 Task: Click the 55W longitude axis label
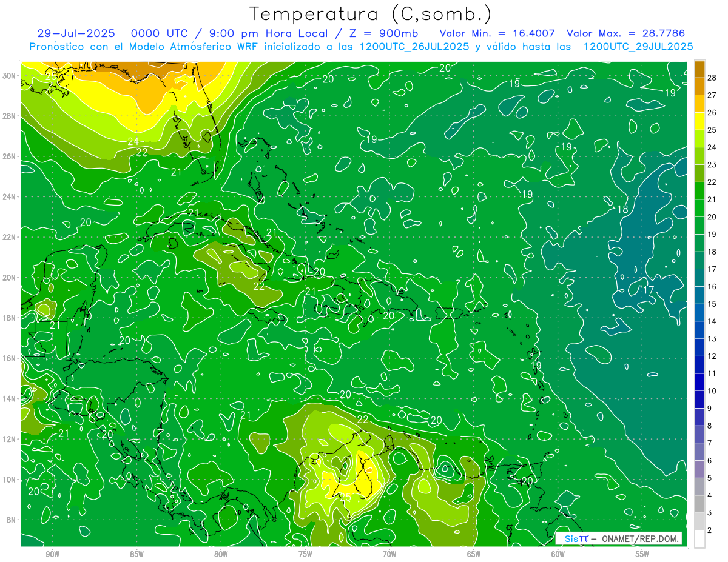[x=642, y=555]
